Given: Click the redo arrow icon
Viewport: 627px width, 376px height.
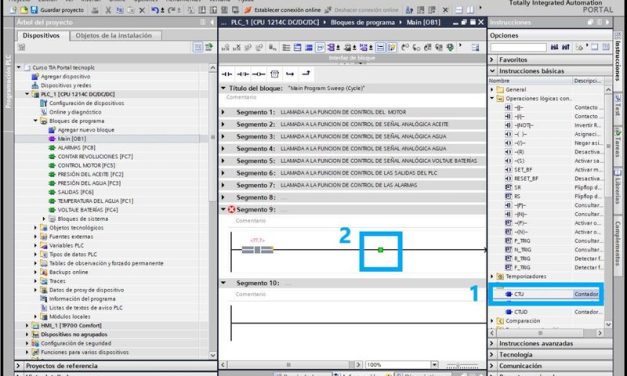Looking at the screenshot, I should click(x=171, y=10).
